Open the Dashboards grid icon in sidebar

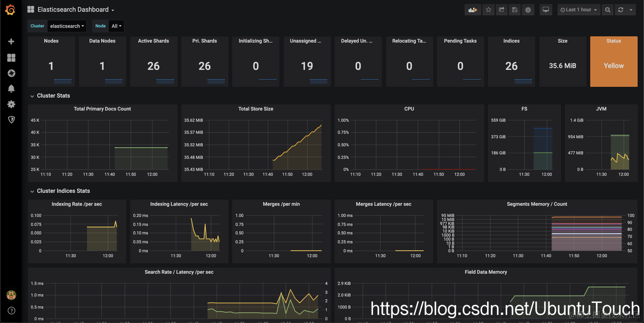11,57
